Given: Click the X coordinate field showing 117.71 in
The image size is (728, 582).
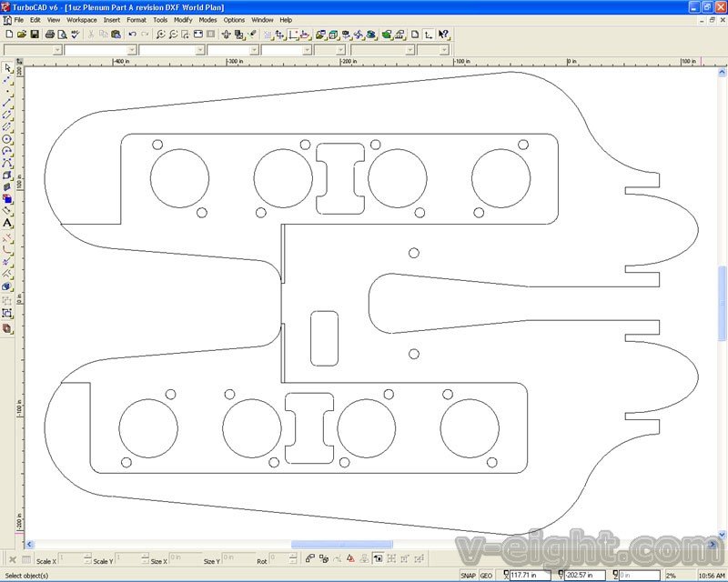Looking at the screenshot, I should click(529, 575).
